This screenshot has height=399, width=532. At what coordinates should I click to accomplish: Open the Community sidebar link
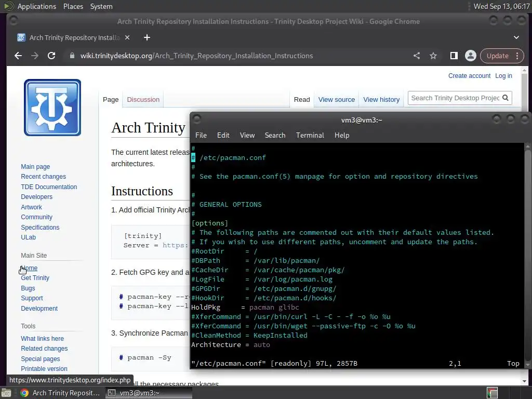37,217
